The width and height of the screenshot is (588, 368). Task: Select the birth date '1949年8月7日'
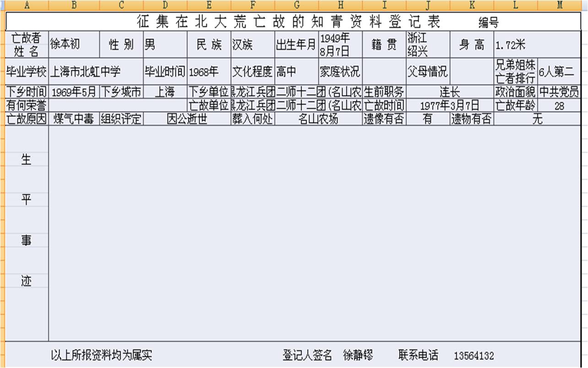pyautogui.click(x=340, y=44)
